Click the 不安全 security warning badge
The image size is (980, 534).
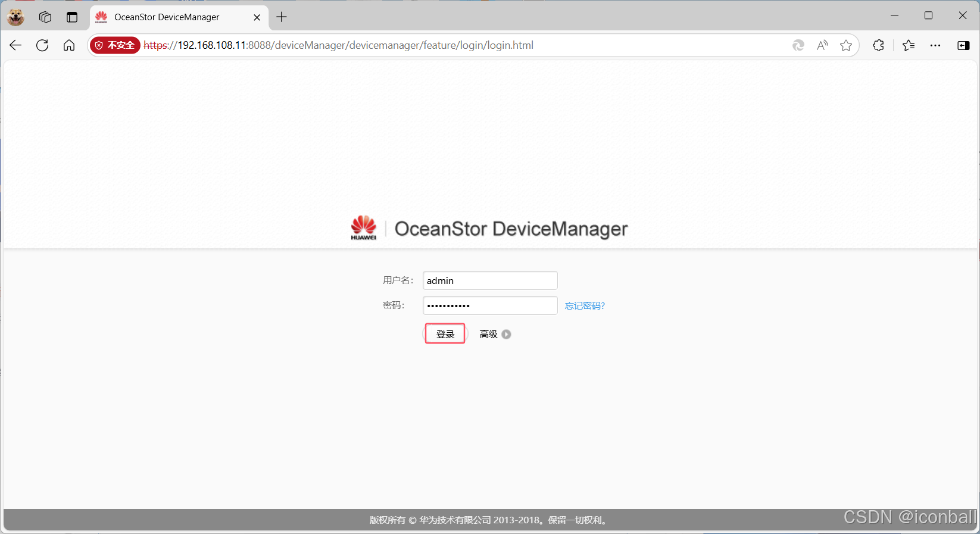click(x=115, y=45)
